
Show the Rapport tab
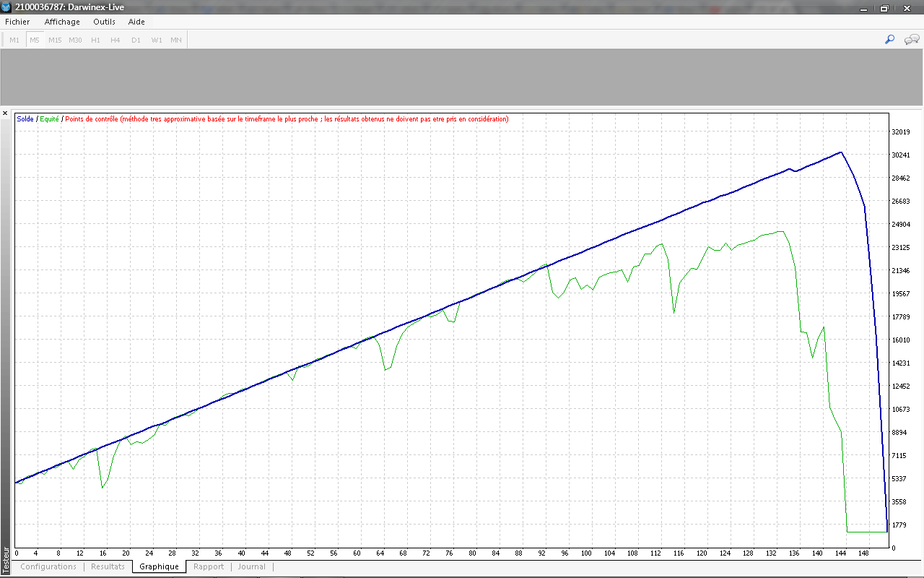[209, 566]
